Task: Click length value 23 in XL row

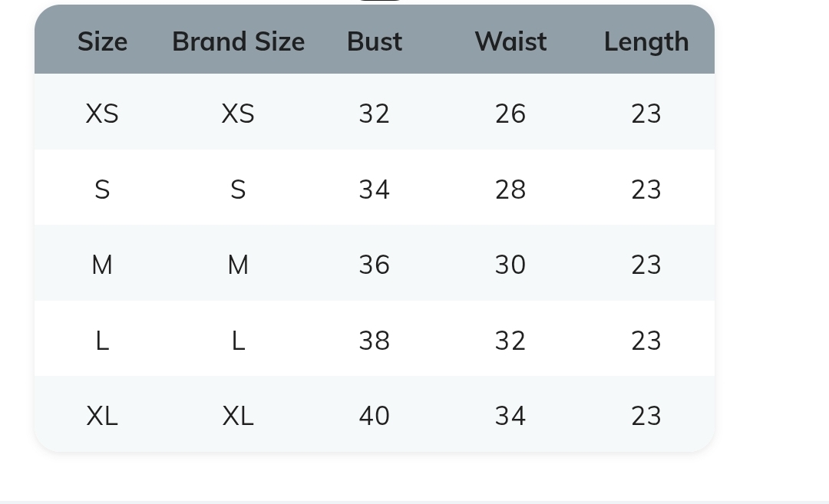Action: pyautogui.click(x=646, y=416)
